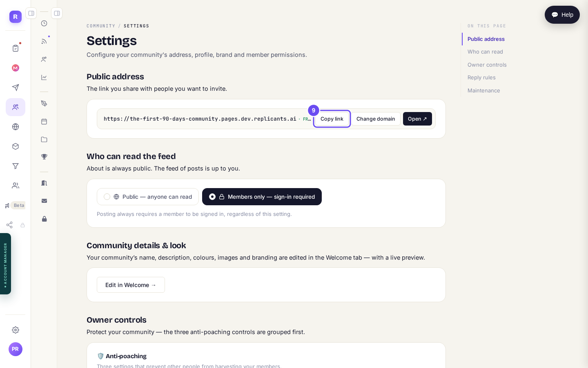Click the small faded lock beside share icon
The width and height of the screenshot is (588, 368).
tap(23, 225)
